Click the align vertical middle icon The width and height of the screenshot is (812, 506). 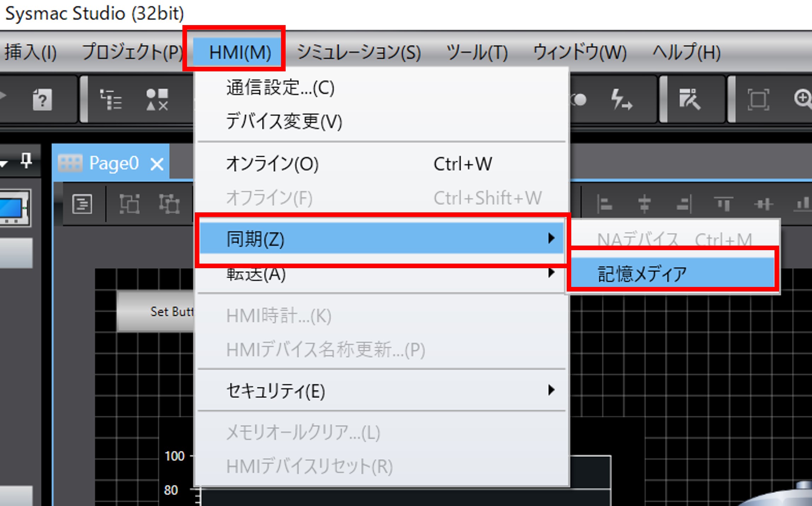764,204
